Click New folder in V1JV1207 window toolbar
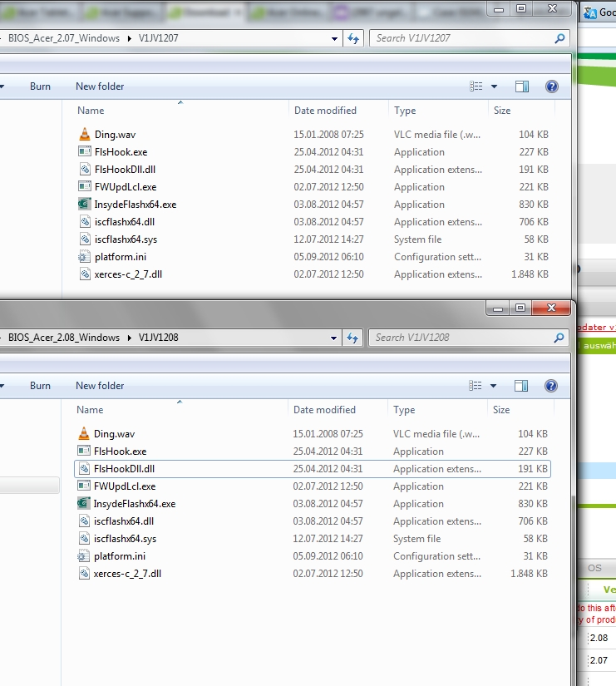The width and height of the screenshot is (616, 686). point(100,86)
